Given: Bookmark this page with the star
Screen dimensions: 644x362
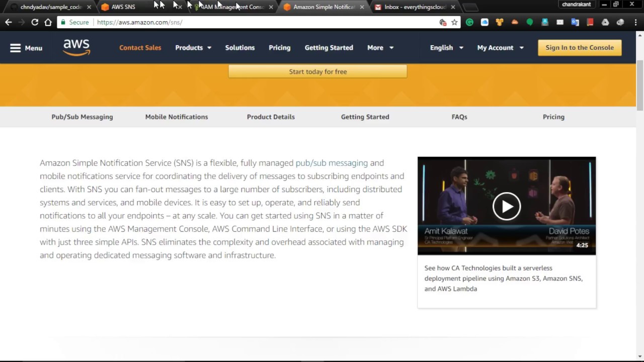Looking at the screenshot, I should (x=454, y=22).
